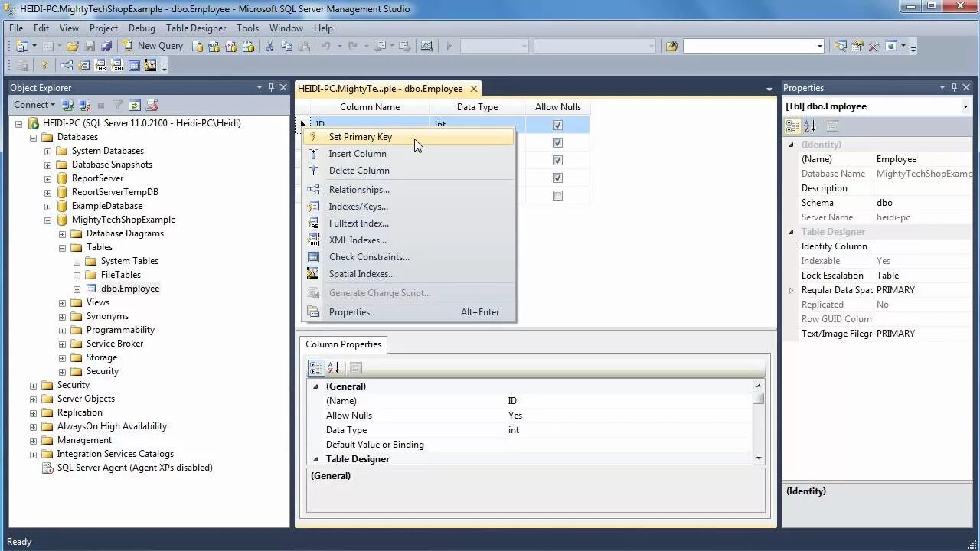The width and height of the screenshot is (980, 551).
Task: Click the Manage Fulltext Index toolbar icon
Action: tap(100, 66)
